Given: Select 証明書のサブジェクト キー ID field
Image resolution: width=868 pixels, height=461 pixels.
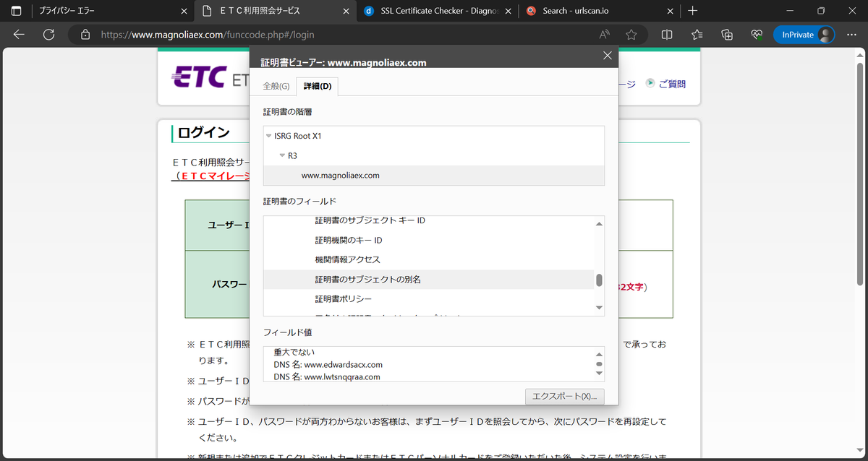Looking at the screenshot, I should point(370,220).
